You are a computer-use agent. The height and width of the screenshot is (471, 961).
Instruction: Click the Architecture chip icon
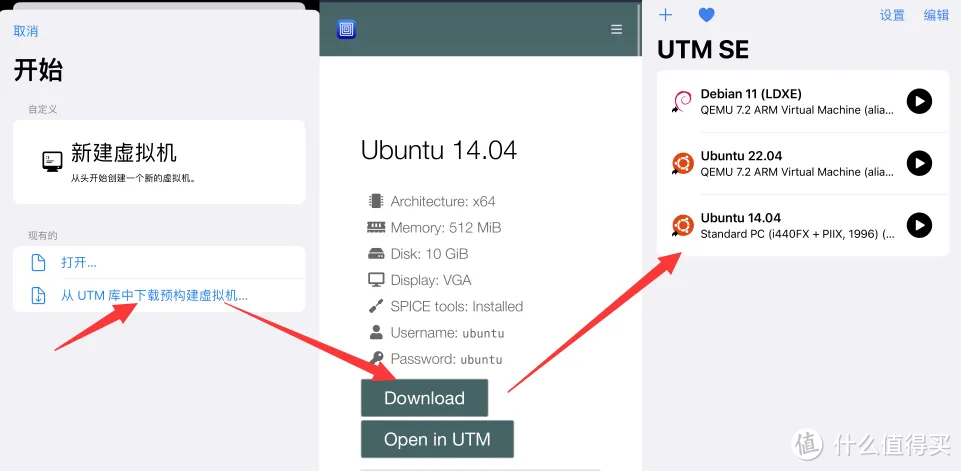(x=375, y=201)
